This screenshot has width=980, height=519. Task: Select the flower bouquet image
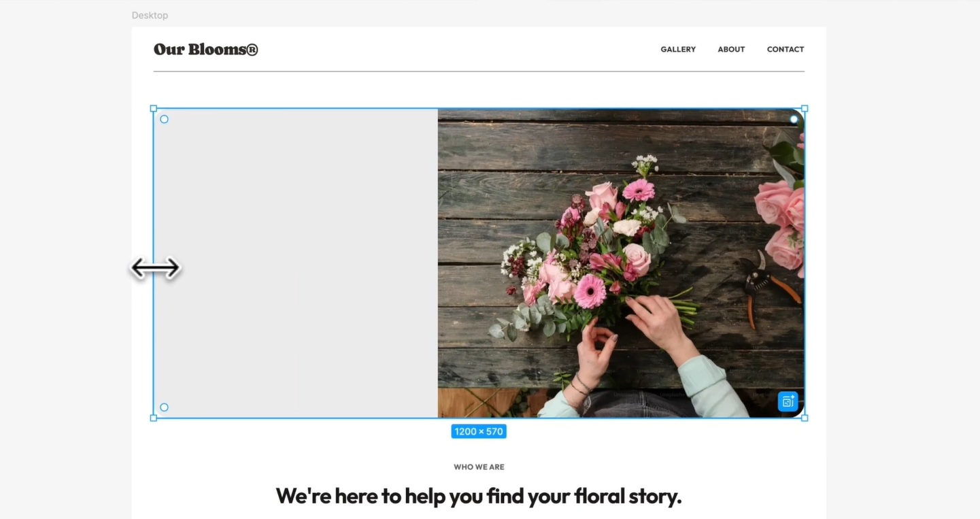pyautogui.click(x=621, y=263)
